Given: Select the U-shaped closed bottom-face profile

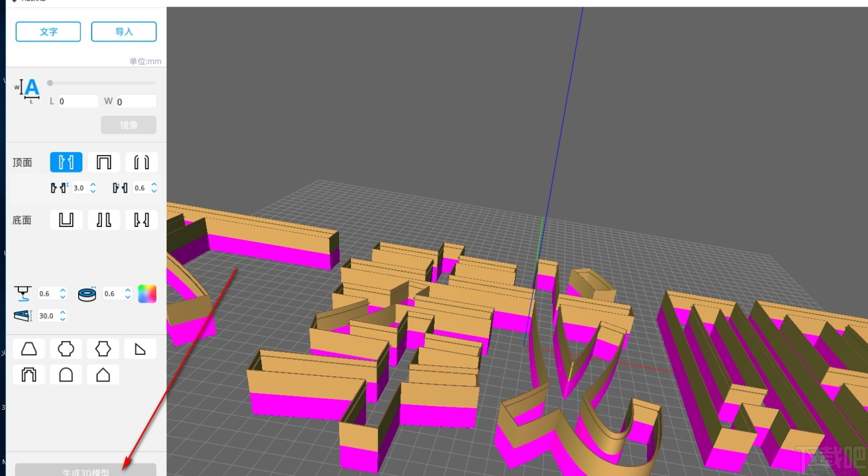Looking at the screenshot, I should click(66, 220).
